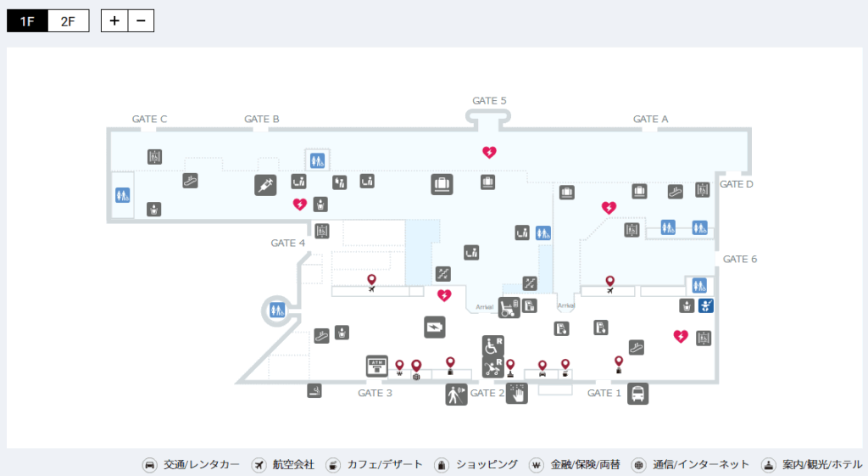Click the large baggage claim suitcase icon

(442, 184)
